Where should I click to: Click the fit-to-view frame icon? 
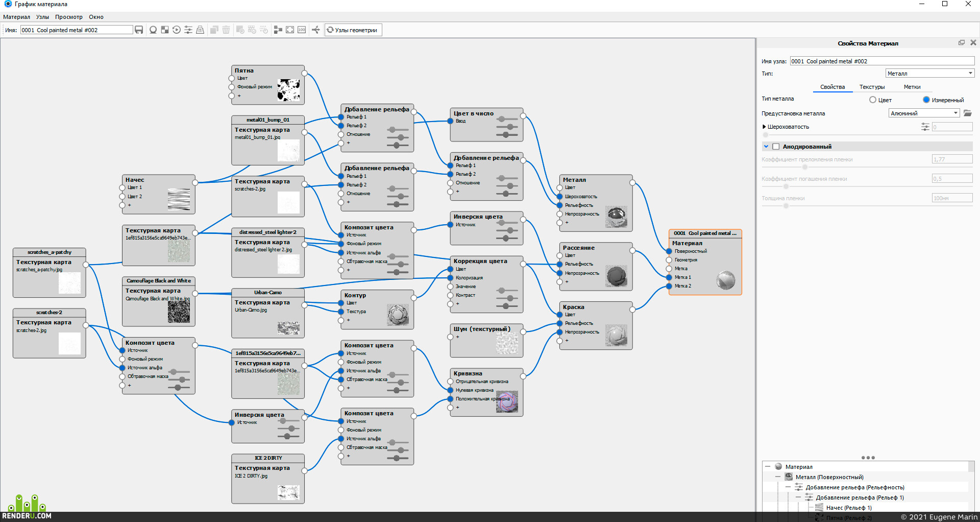[290, 30]
